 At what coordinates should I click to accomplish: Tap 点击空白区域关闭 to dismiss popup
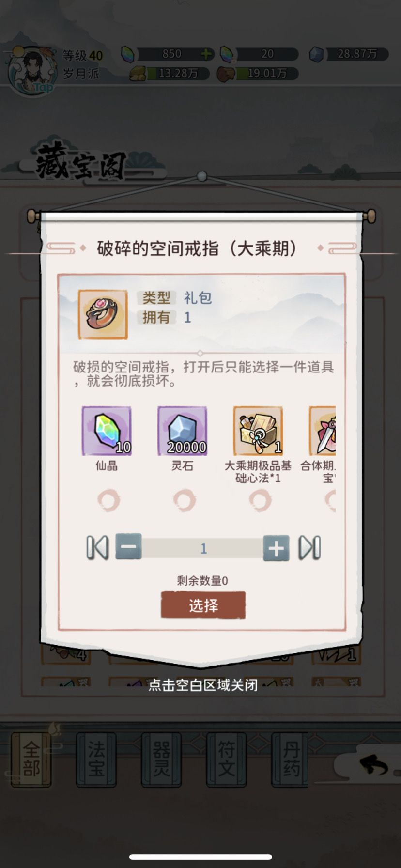pos(203,685)
